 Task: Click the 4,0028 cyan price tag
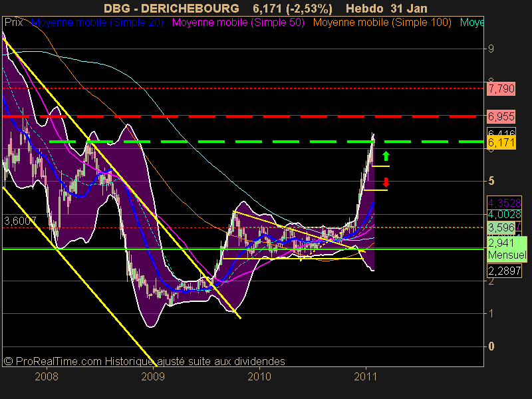504,214
